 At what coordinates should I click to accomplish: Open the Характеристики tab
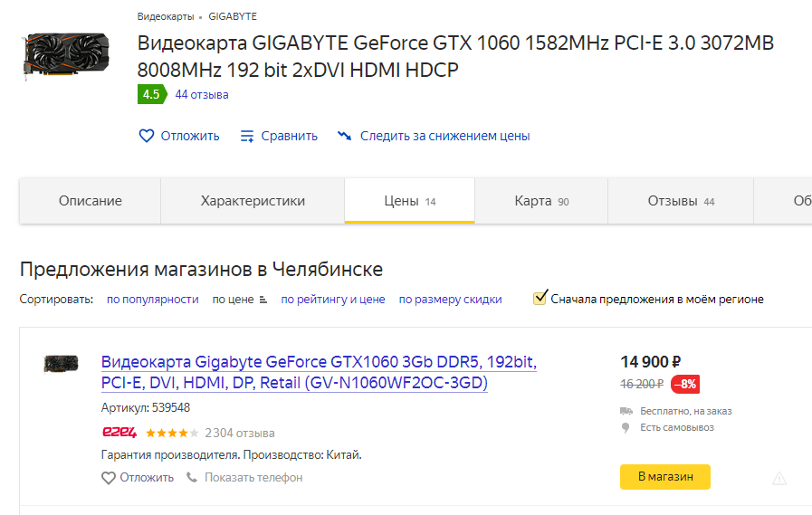(253, 201)
